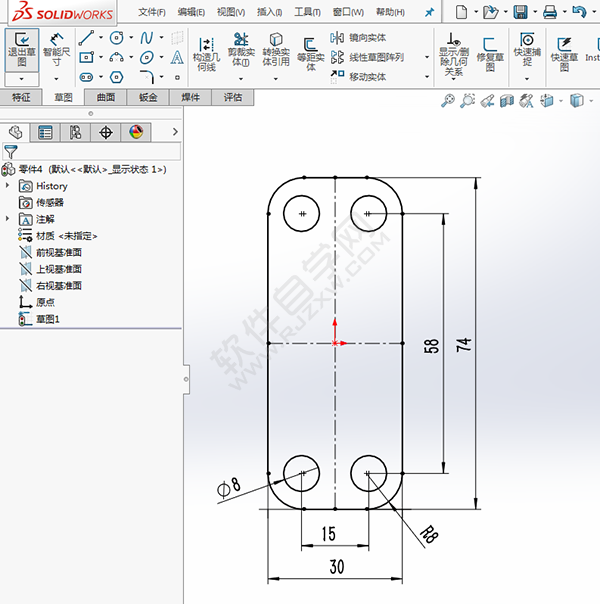Switch to DisplayManager color-ball tab
This screenshot has height=604, width=600.
136,133
